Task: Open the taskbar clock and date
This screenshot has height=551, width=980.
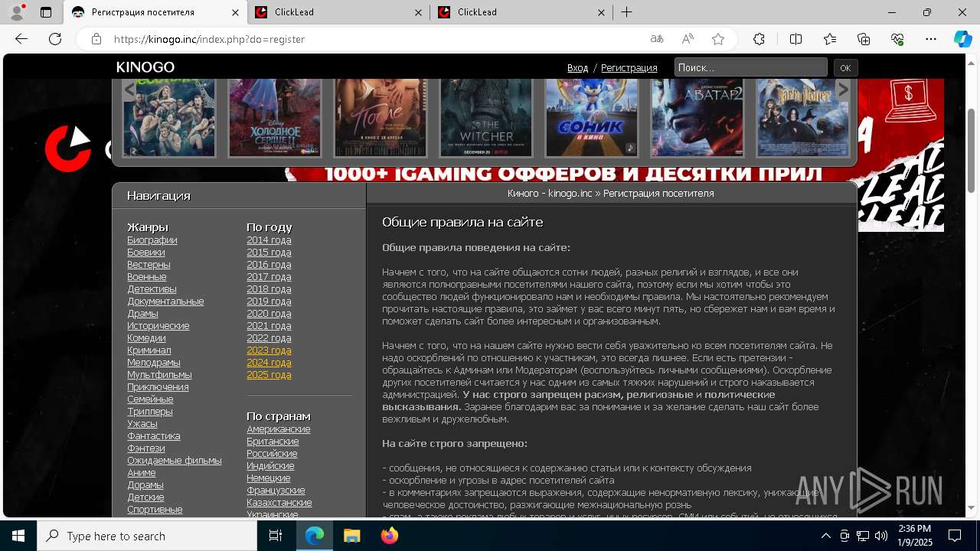Action: 915,536
